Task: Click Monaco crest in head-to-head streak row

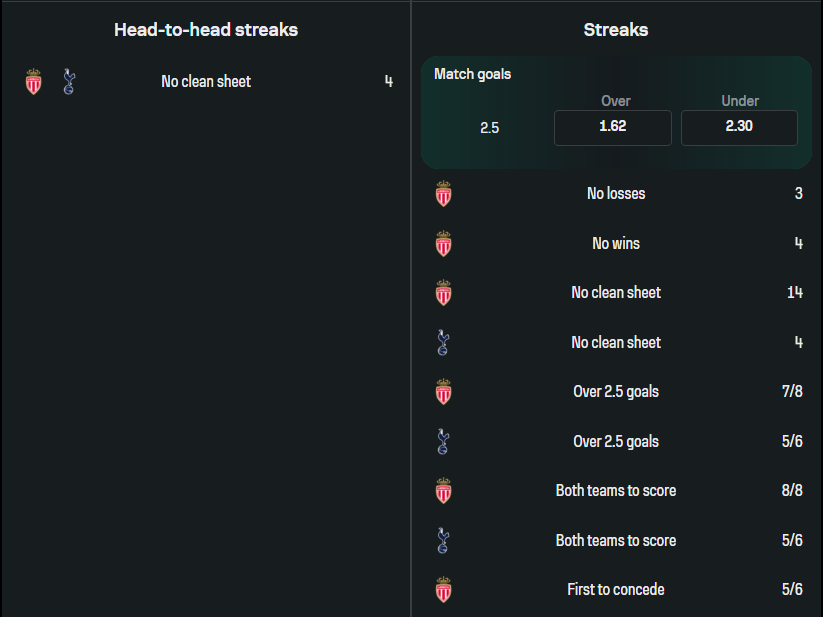Action: pos(34,82)
